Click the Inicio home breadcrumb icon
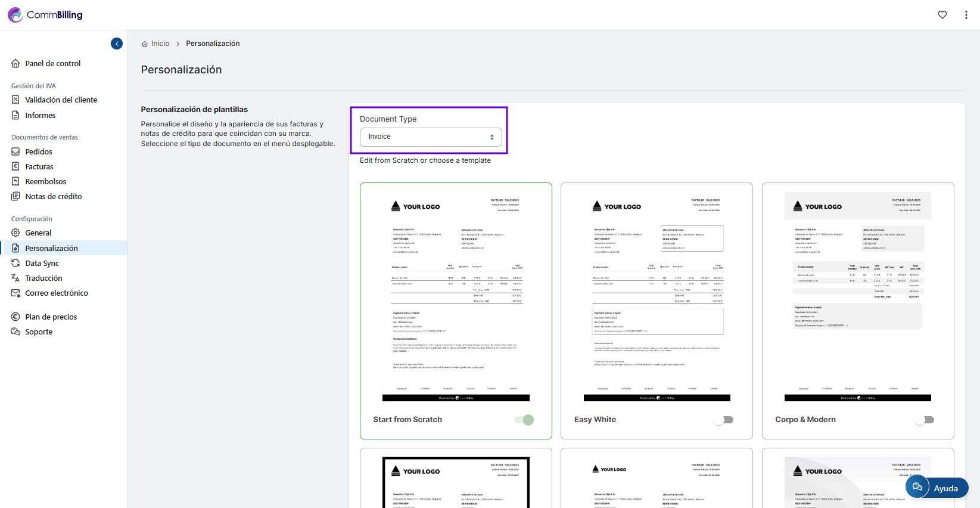The width and height of the screenshot is (980, 508). pos(145,44)
